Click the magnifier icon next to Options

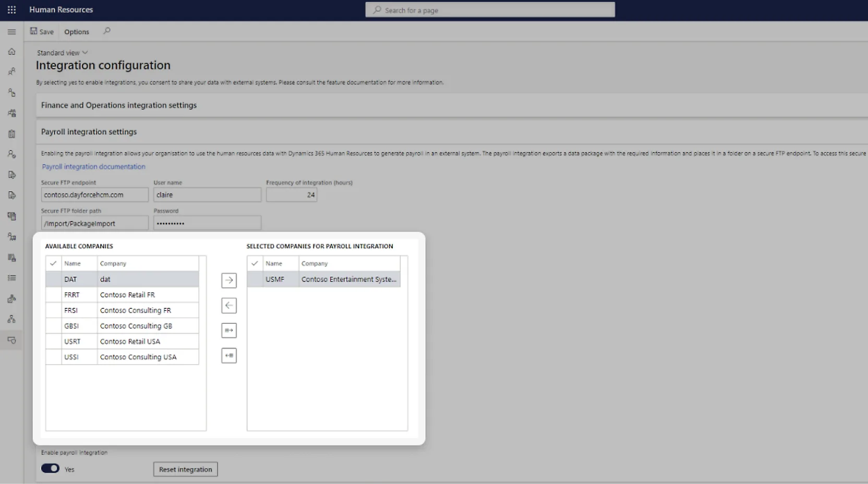[x=107, y=31]
